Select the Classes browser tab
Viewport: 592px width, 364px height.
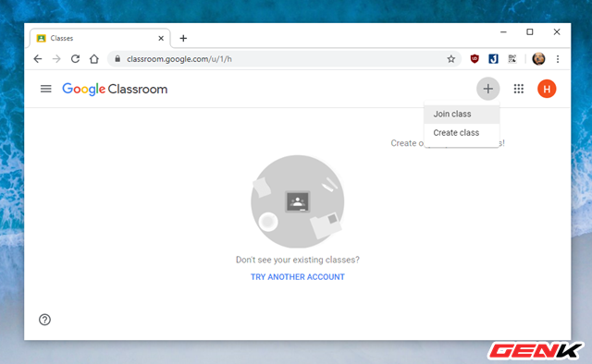point(100,38)
